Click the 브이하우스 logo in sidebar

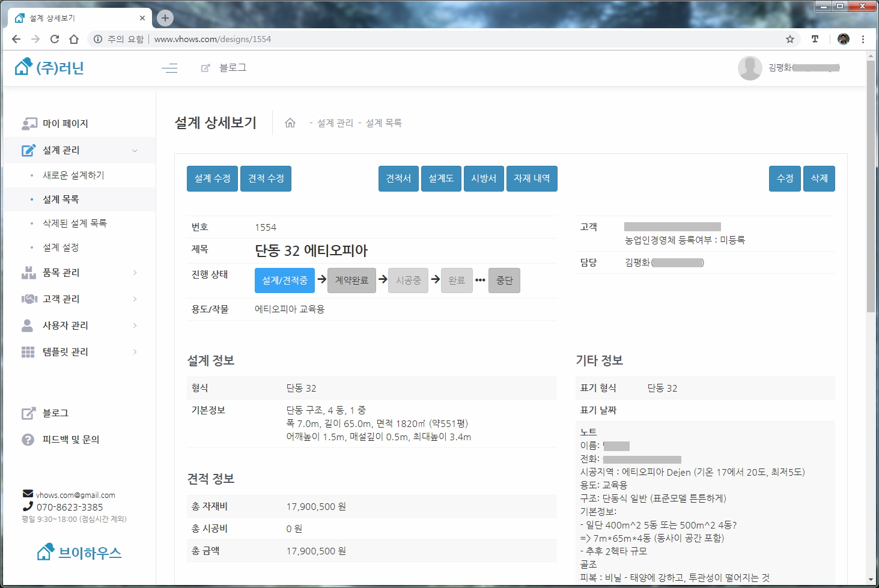tap(79, 553)
